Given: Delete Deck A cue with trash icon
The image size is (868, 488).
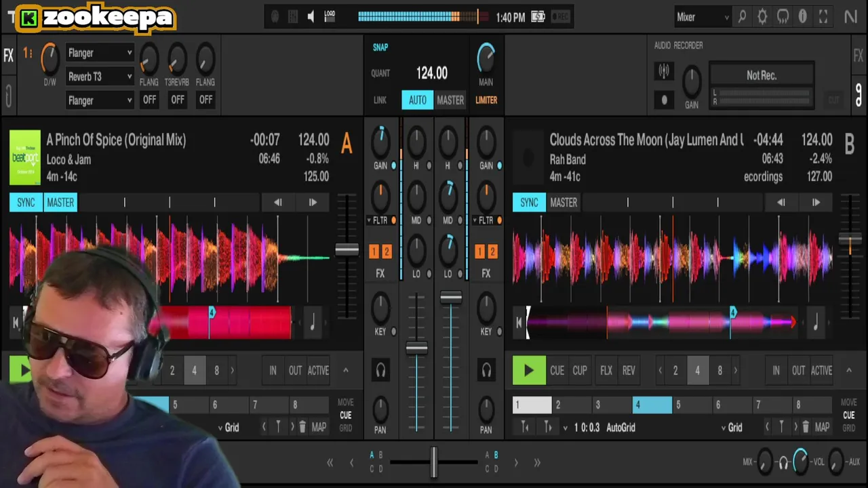Looking at the screenshot, I should tap(302, 427).
